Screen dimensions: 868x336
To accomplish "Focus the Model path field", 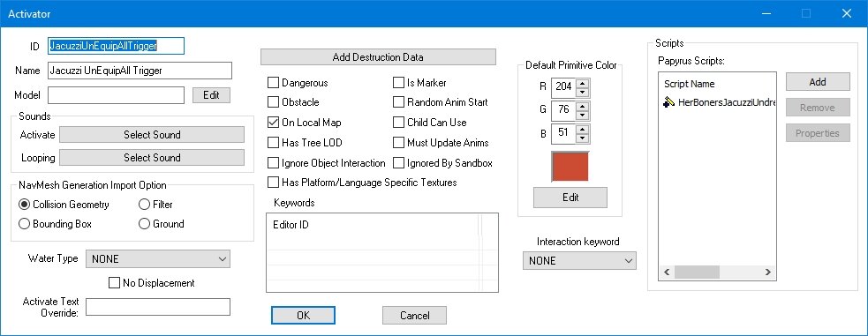I will 116,95.
